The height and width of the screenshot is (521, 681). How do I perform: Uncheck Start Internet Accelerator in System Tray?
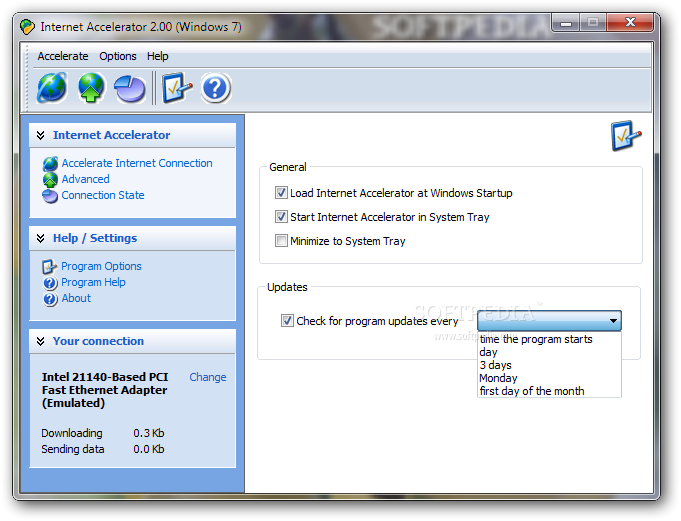coord(281,216)
